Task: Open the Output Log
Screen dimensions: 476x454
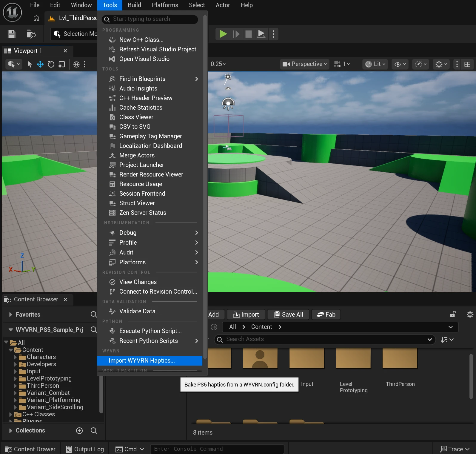Action: [85, 449]
